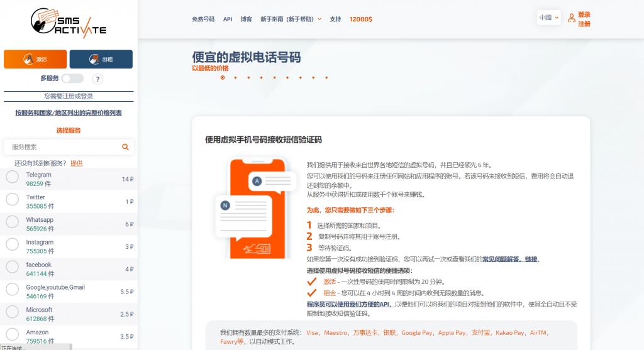Image resolution: width=644 pixels, height=350 pixels.
Task: Click the 激活 option link in list
Action: tap(330, 282)
